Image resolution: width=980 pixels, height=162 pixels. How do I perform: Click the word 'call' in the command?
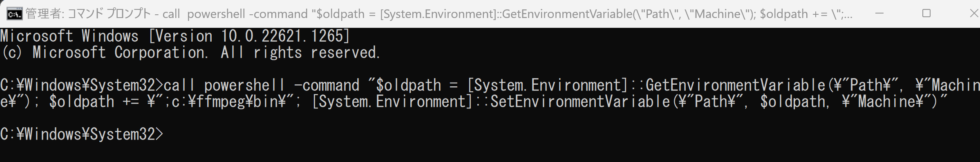(179, 85)
